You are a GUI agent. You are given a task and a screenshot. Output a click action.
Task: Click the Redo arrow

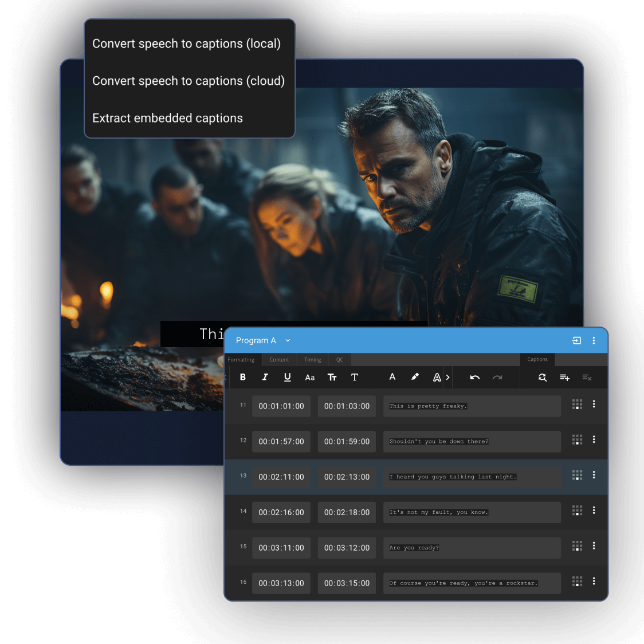497,377
